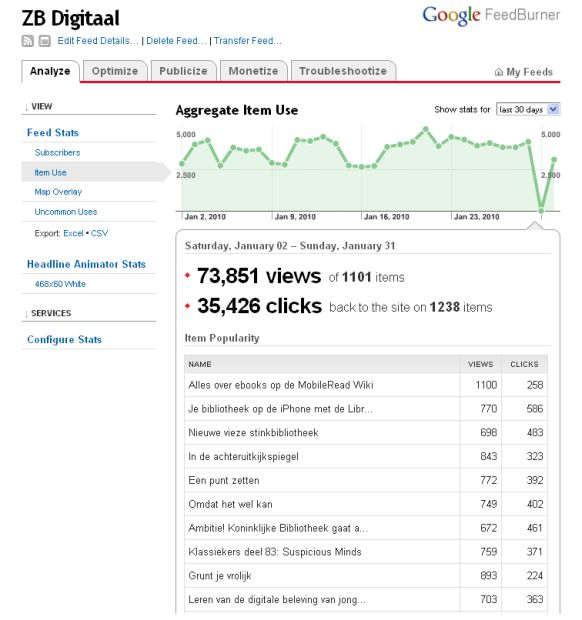Open Map Overlay view
Viewport: 582px width, 620px height.
pos(58,192)
